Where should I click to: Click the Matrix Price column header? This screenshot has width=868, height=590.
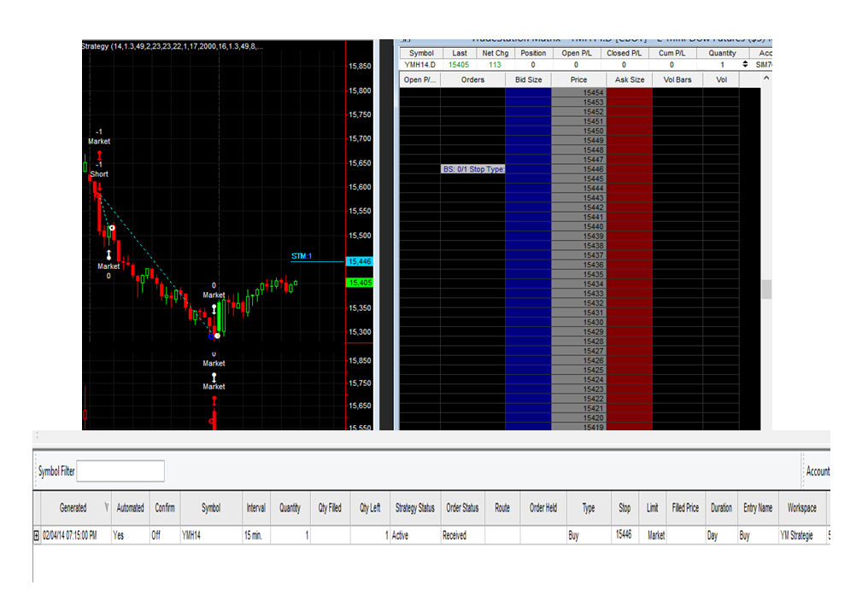tap(579, 79)
